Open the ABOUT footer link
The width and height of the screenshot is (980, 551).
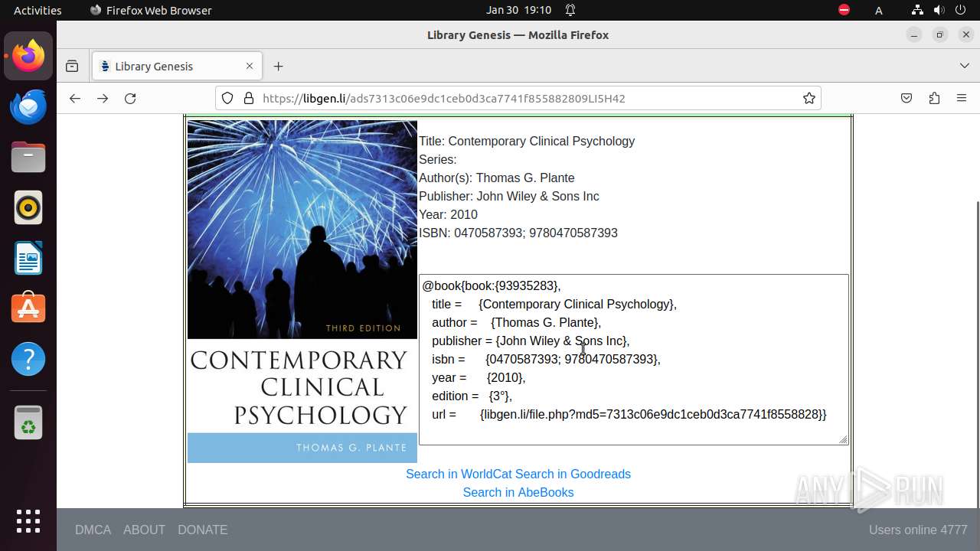pos(144,530)
